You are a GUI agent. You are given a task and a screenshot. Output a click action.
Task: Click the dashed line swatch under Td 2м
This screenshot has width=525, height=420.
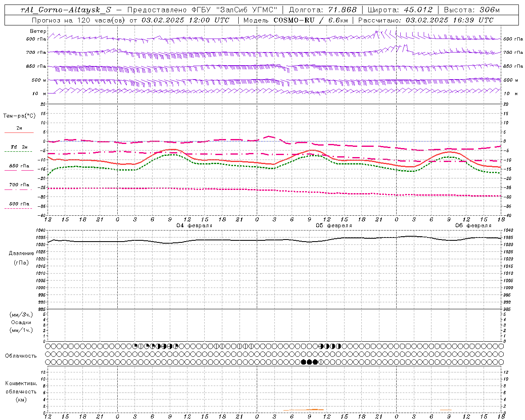point(18,152)
